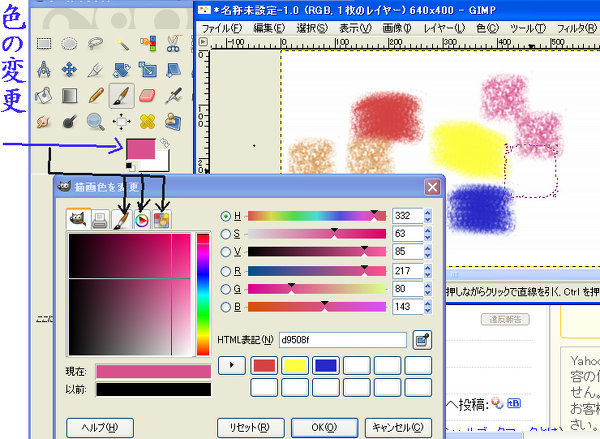
Task: Switch to the Palette selector tab
Action: [162, 220]
